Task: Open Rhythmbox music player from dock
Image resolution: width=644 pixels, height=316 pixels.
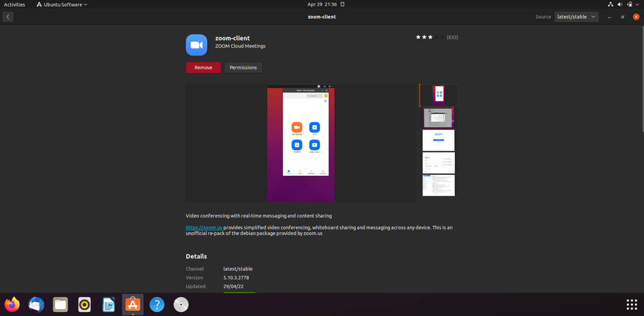Action: pos(84,304)
